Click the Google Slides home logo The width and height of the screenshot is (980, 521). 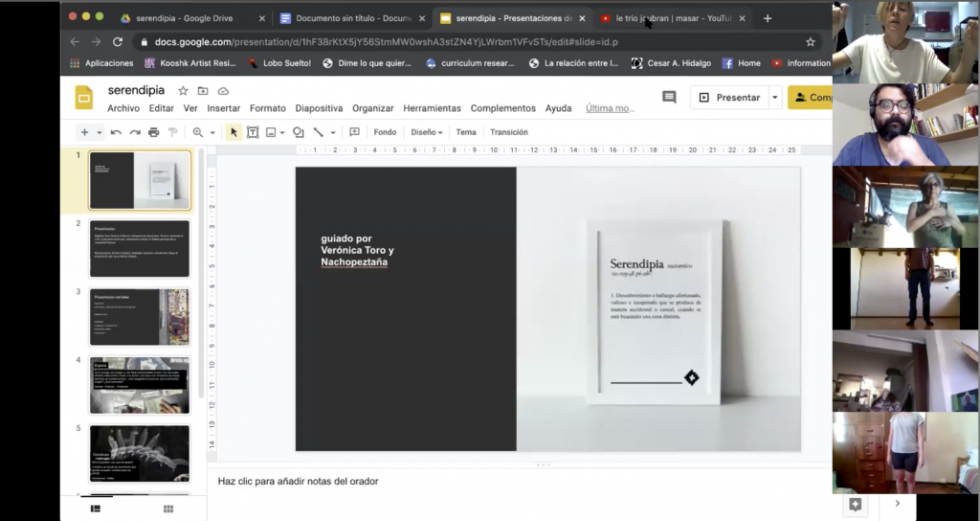pyautogui.click(x=84, y=98)
